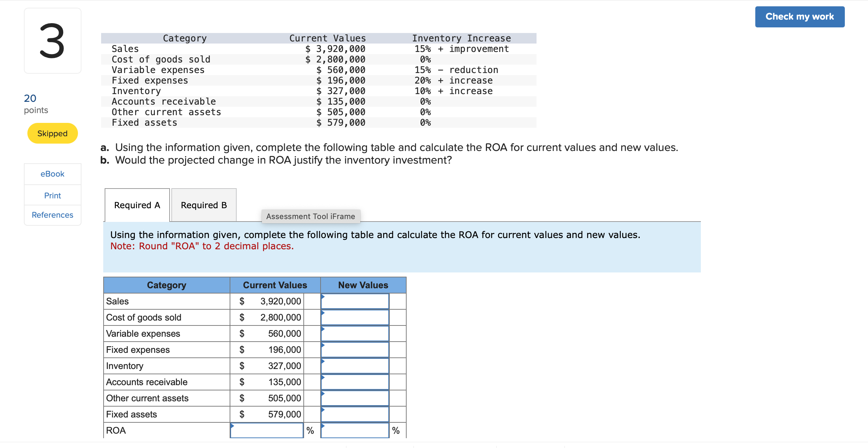
Task: Open the eBook link
Action: point(52,174)
